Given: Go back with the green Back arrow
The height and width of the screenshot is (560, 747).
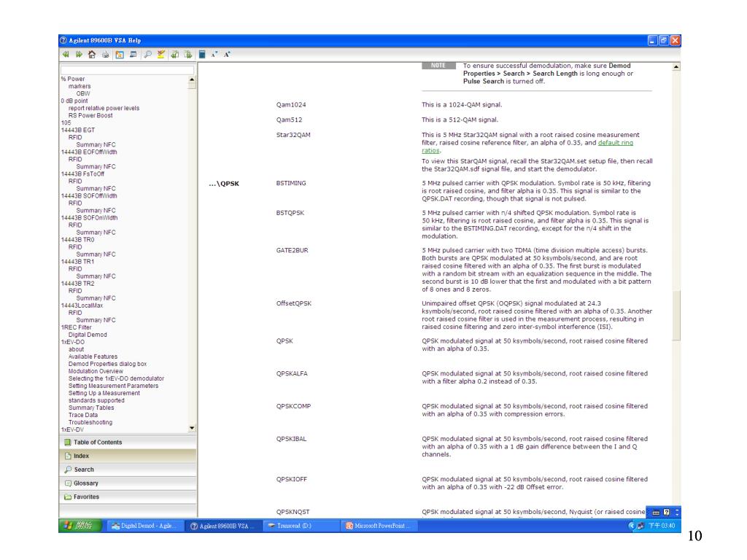Looking at the screenshot, I should point(65,55).
